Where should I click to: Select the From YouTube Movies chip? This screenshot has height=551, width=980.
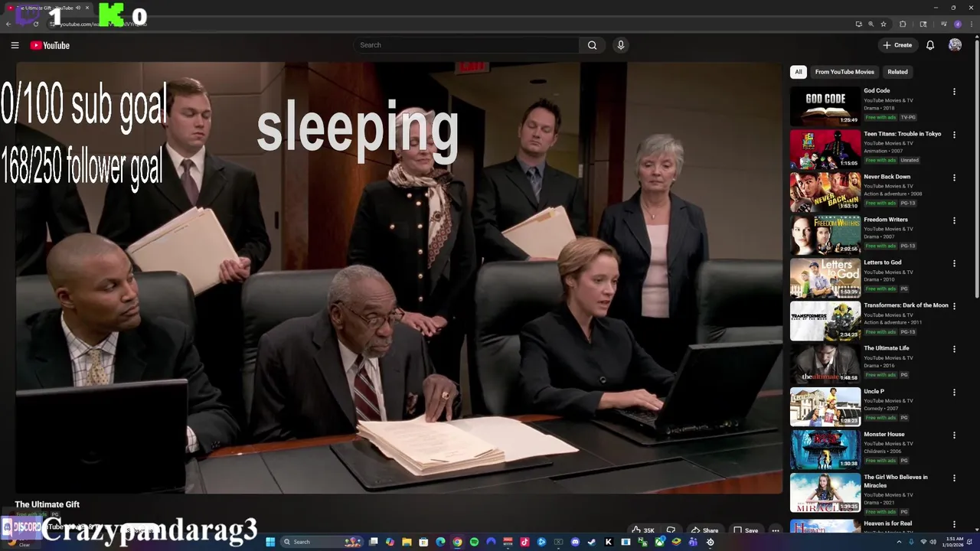[844, 72]
